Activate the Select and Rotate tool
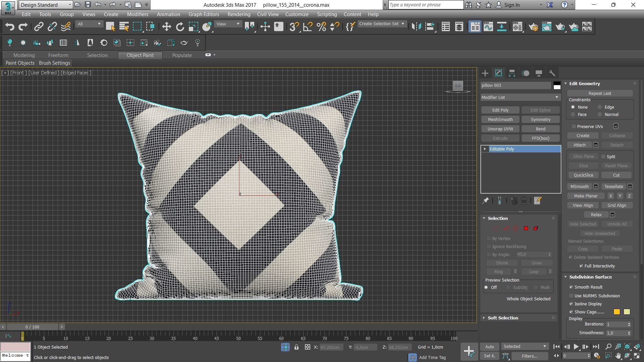The image size is (644, 362). click(x=180, y=27)
